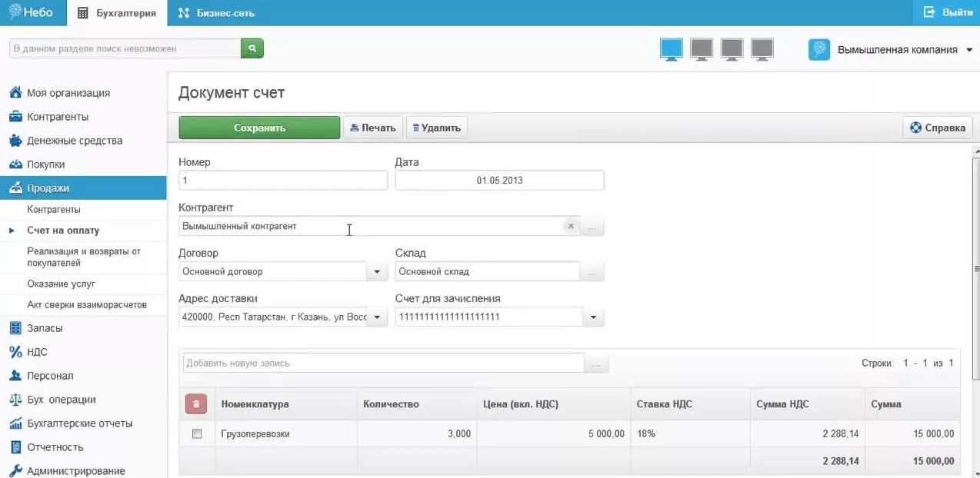This screenshot has width=980, height=478.
Task: Open the Оказание услуг submenu item
Action: pyautogui.click(x=61, y=284)
